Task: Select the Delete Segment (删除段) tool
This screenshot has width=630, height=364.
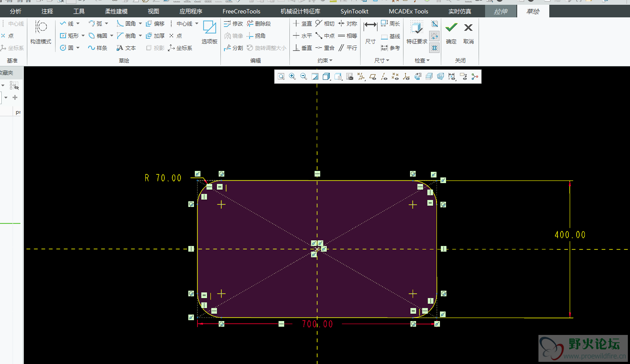Action: pyautogui.click(x=259, y=23)
